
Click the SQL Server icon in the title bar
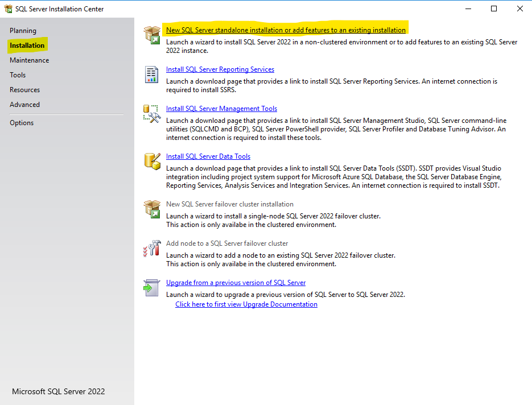pyautogui.click(x=7, y=9)
